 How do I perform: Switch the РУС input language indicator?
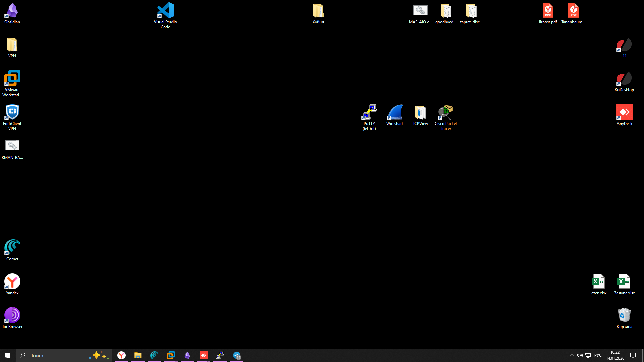coord(598,355)
